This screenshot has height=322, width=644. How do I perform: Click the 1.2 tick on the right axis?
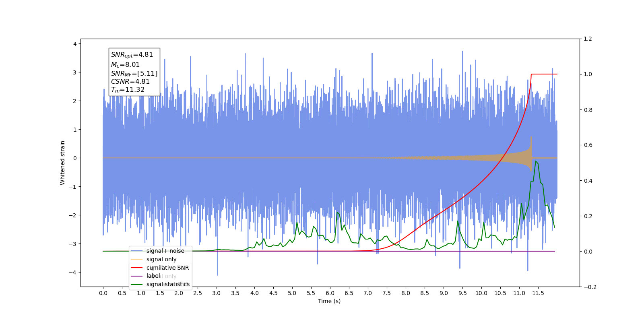[588, 39]
